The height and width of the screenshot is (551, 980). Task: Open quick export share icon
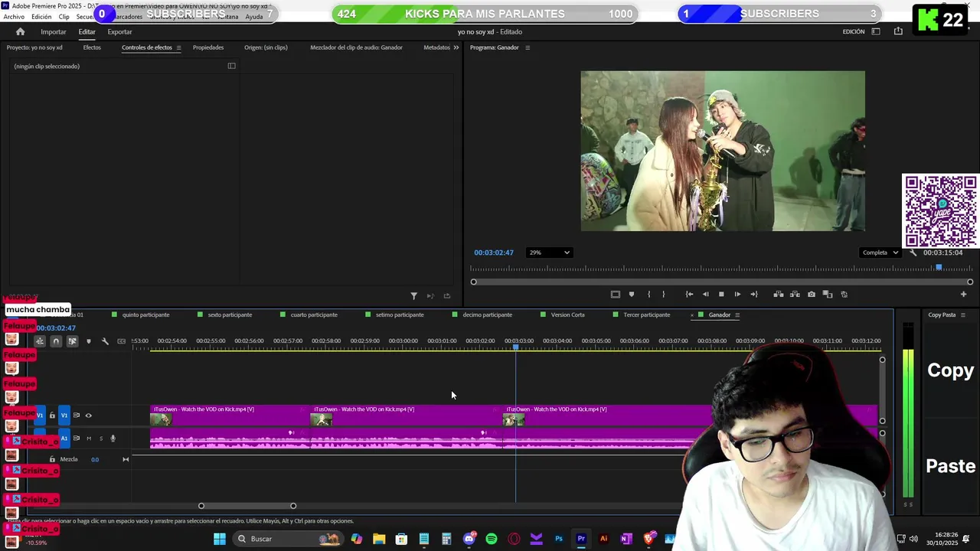tap(898, 31)
